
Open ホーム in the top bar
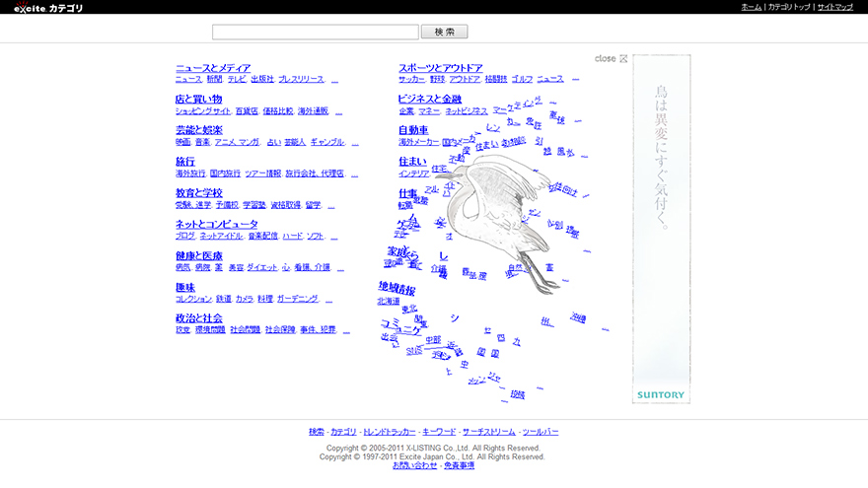click(752, 7)
